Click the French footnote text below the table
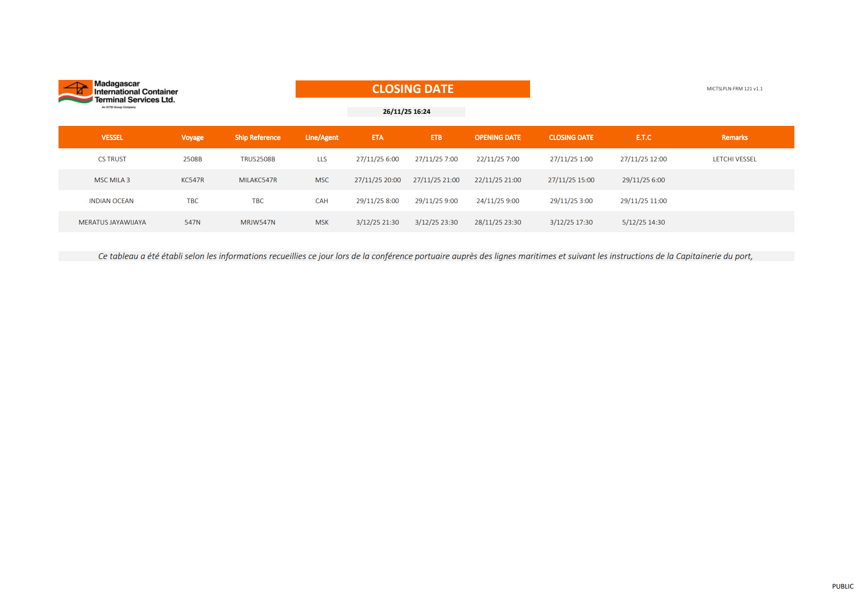 point(425,256)
